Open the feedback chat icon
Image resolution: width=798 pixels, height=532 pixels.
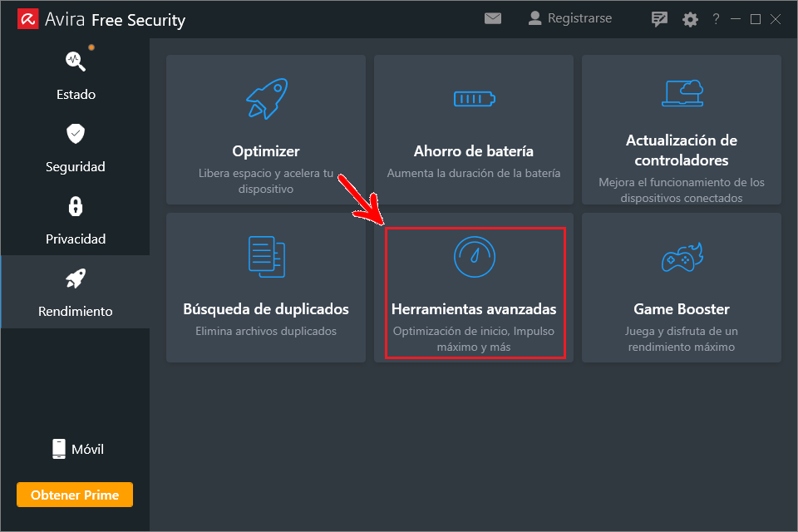click(x=659, y=19)
